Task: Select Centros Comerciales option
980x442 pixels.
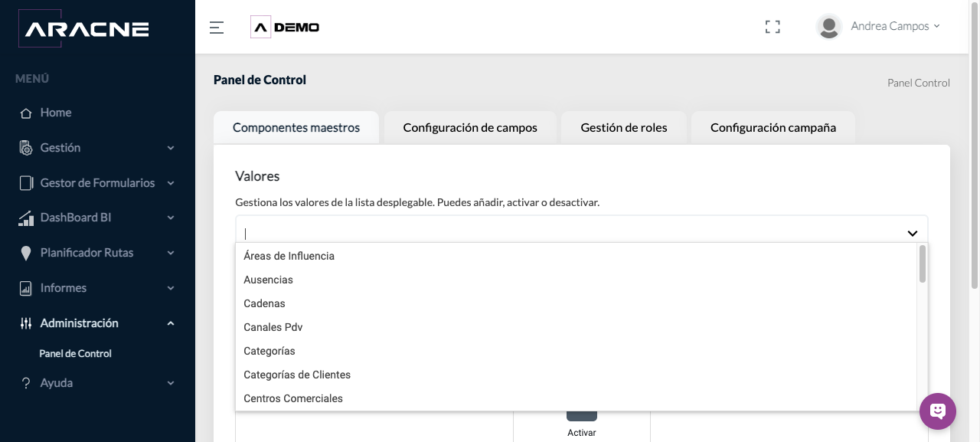Action: [576, 398]
